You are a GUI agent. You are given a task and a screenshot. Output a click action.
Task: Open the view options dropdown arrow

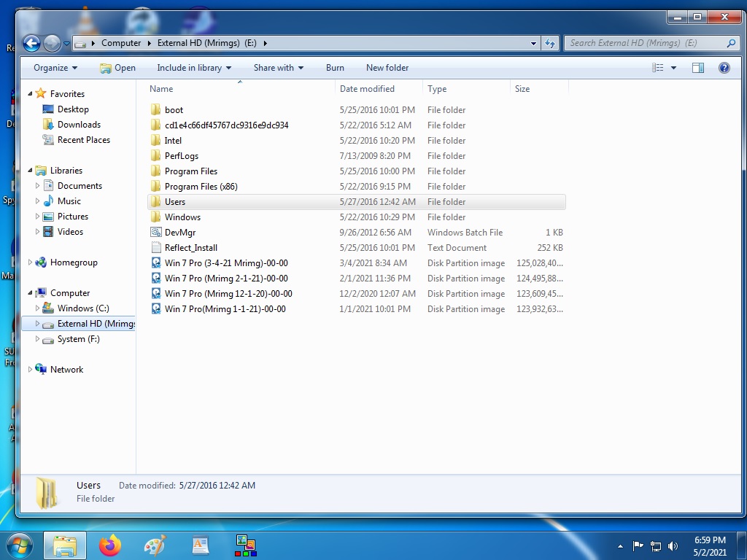[673, 68]
